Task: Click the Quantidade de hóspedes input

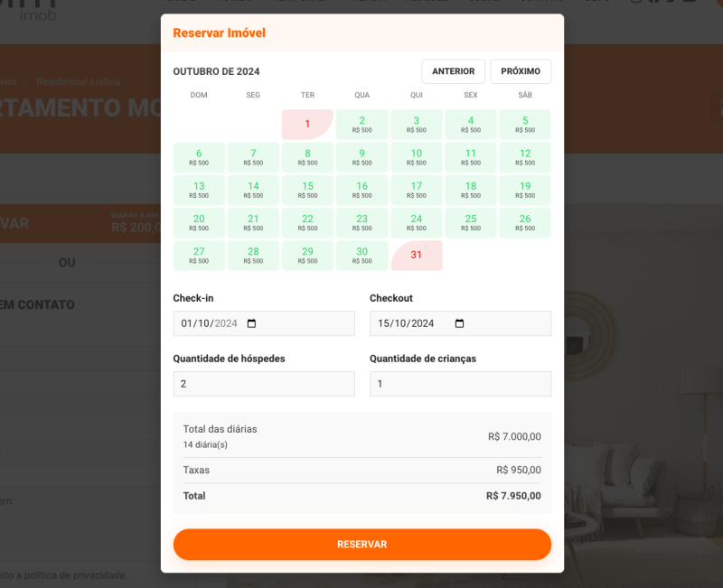Action: pyautogui.click(x=264, y=384)
